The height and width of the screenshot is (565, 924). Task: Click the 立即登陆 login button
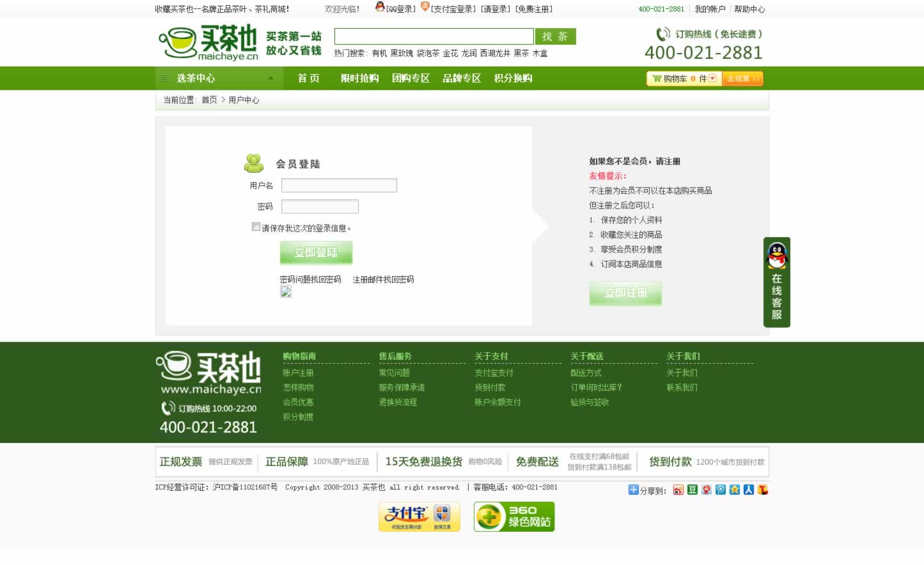(316, 252)
